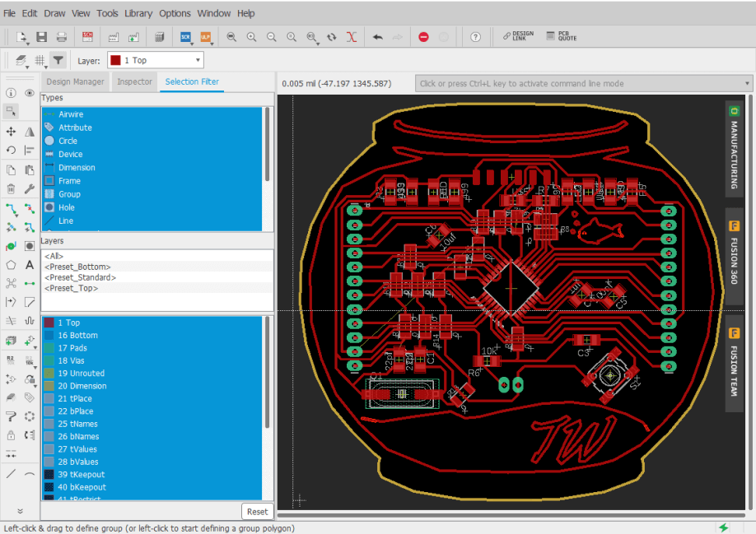Toggle the Airwire type in selection filter

point(71,114)
